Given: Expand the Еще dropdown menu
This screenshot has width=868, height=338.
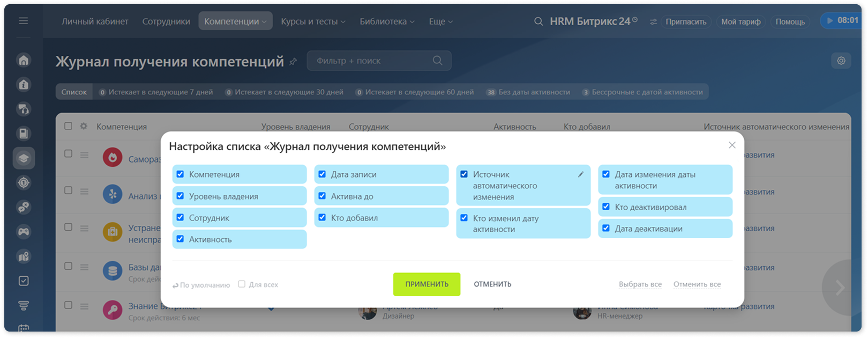Looking at the screenshot, I should coord(441,21).
